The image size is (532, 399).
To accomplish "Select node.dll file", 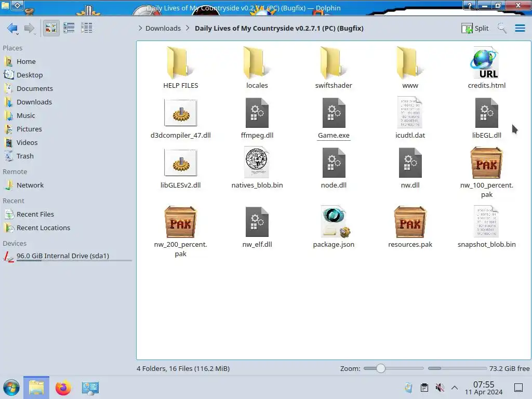I will pyautogui.click(x=334, y=168).
